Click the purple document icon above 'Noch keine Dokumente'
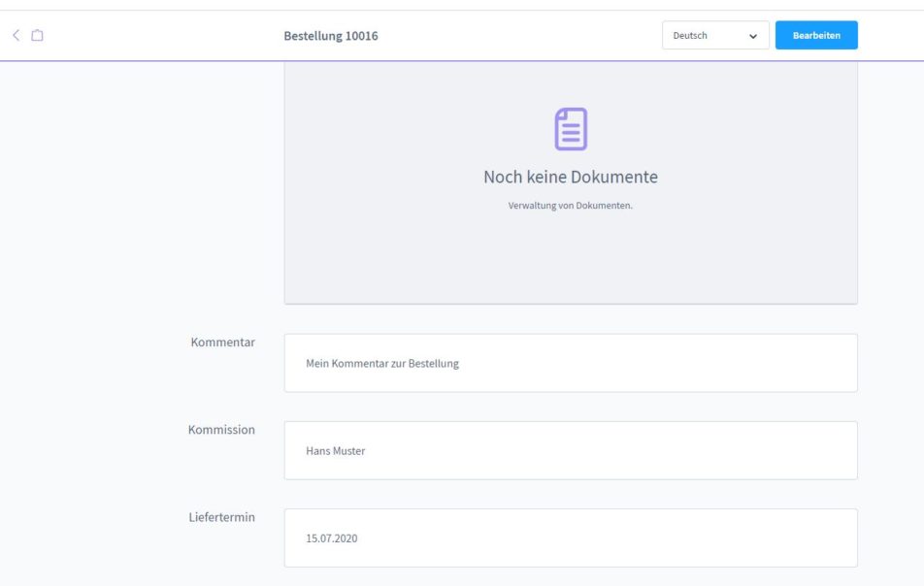The width and height of the screenshot is (924, 586). (x=570, y=126)
